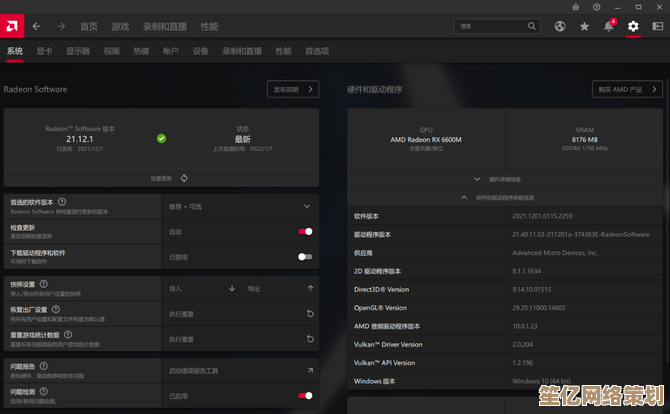This screenshot has width=670, height=414.
Task: Click the reset icon for 恢复出厂设置
Action: pyautogui.click(x=310, y=314)
